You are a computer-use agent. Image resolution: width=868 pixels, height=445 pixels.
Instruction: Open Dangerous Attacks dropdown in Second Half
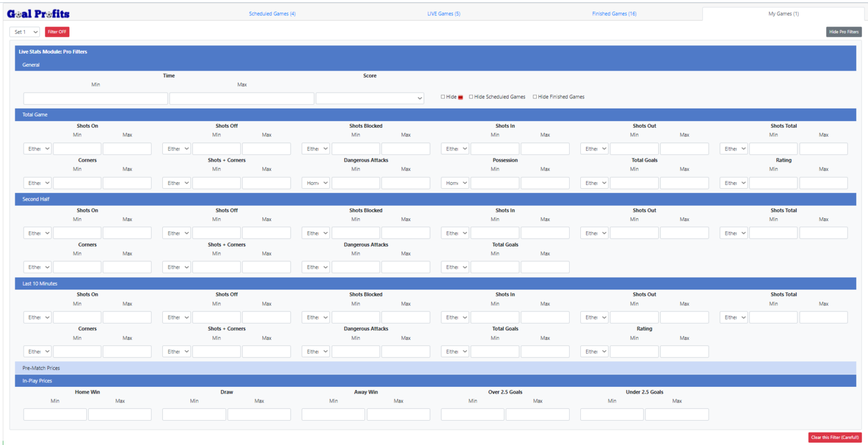(315, 266)
